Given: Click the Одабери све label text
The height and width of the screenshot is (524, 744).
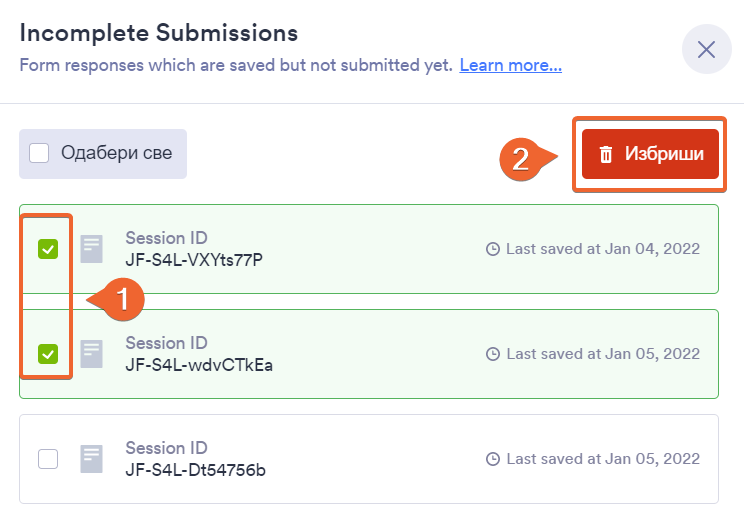Looking at the screenshot, I should tap(116, 153).
